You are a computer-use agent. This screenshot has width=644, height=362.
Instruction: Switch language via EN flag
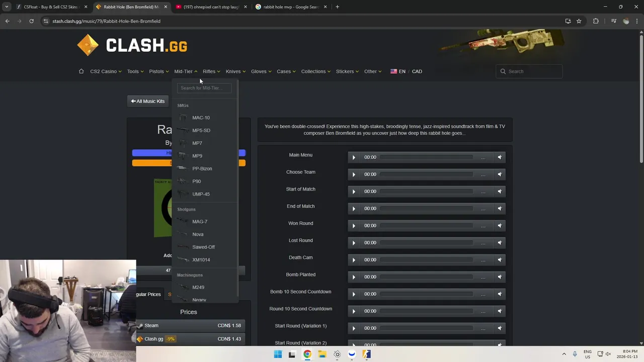click(398, 71)
